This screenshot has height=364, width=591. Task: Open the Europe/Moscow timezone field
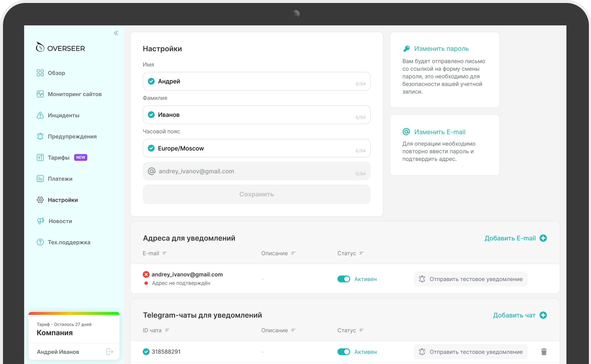pos(256,148)
